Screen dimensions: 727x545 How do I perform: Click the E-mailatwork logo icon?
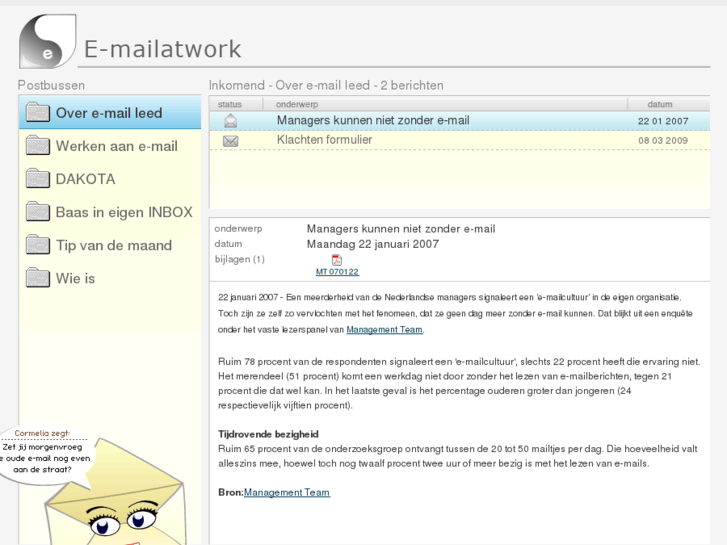pos(48,41)
